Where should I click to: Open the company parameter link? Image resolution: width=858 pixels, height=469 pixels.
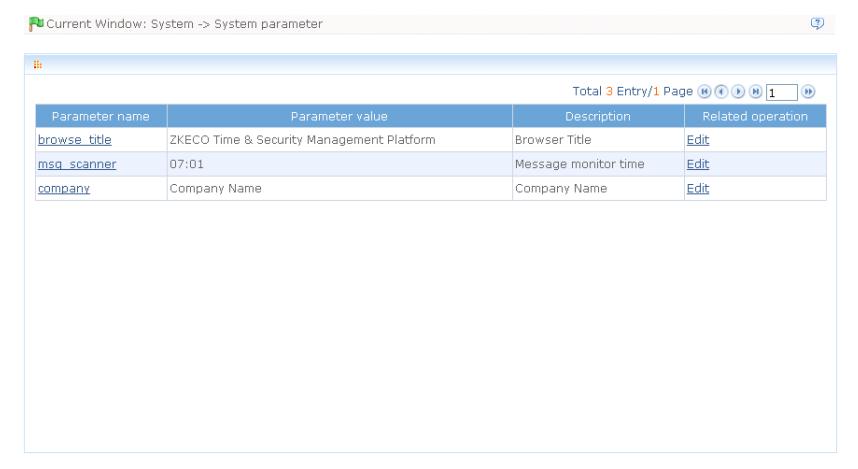pos(63,188)
